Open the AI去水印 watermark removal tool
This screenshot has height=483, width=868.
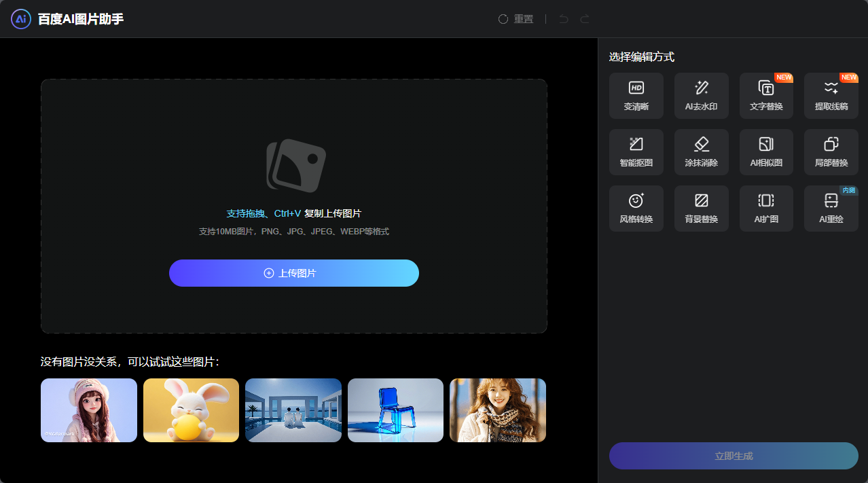(701, 95)
